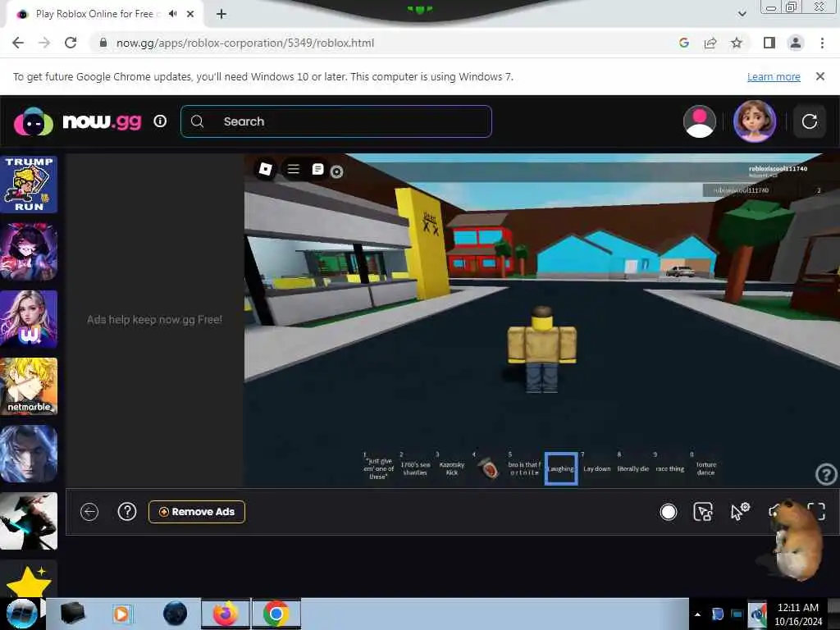This screenshot has width=840, height=630.
Task: Select the highlighted Laughing hotbar slot
Action: [561, 468]
